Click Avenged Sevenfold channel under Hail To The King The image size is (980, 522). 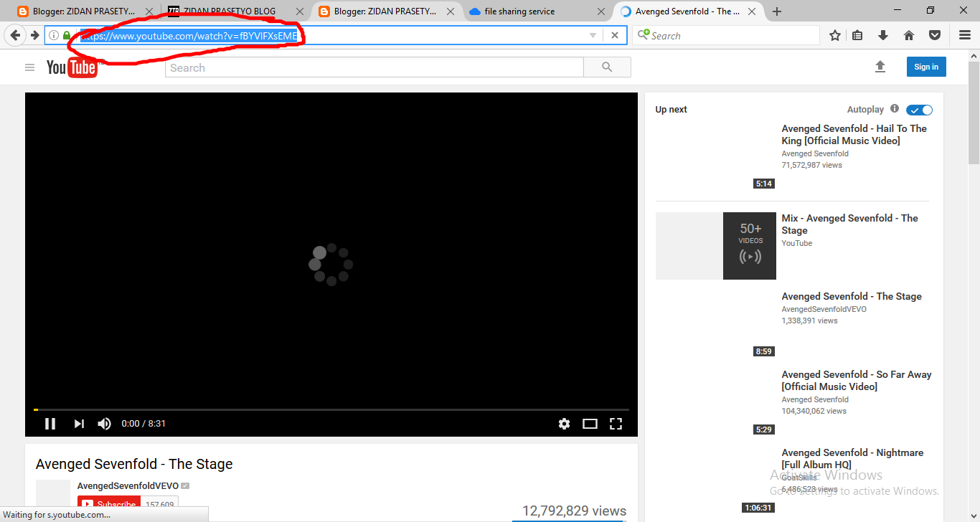pyautogui.click(x=815, y=153)
